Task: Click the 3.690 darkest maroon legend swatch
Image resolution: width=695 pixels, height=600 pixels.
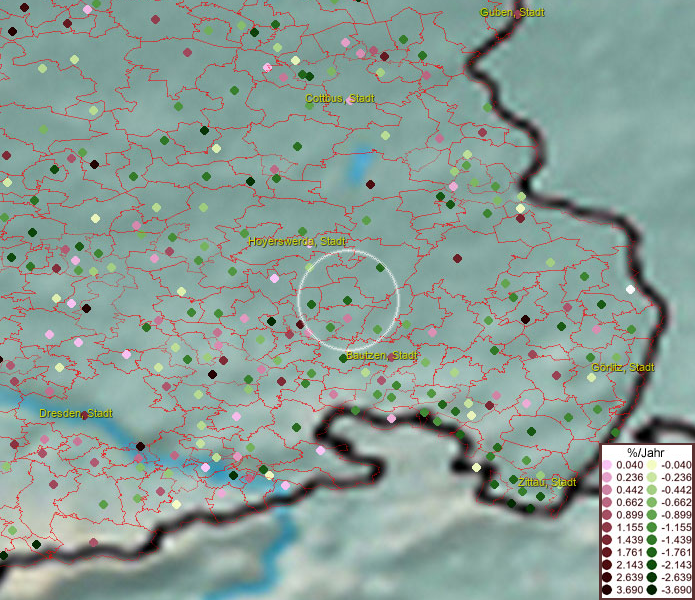Action: [607, 590]
